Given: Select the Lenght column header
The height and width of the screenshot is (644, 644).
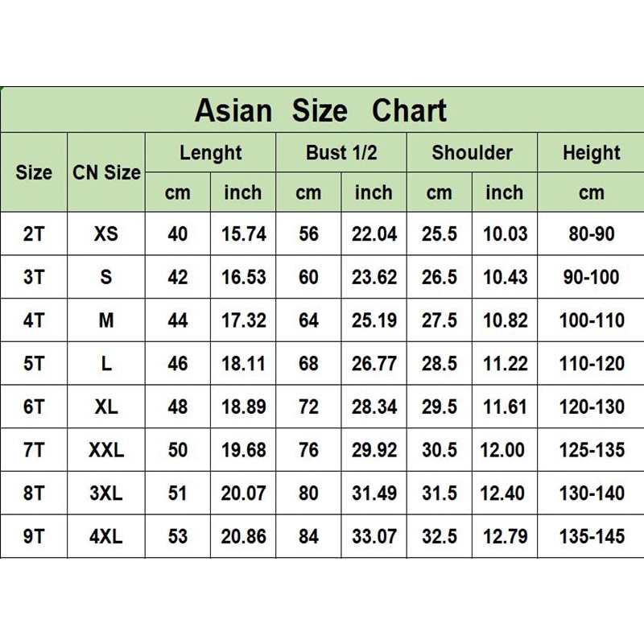Looking at the screenshot, I should click(211, 153).
